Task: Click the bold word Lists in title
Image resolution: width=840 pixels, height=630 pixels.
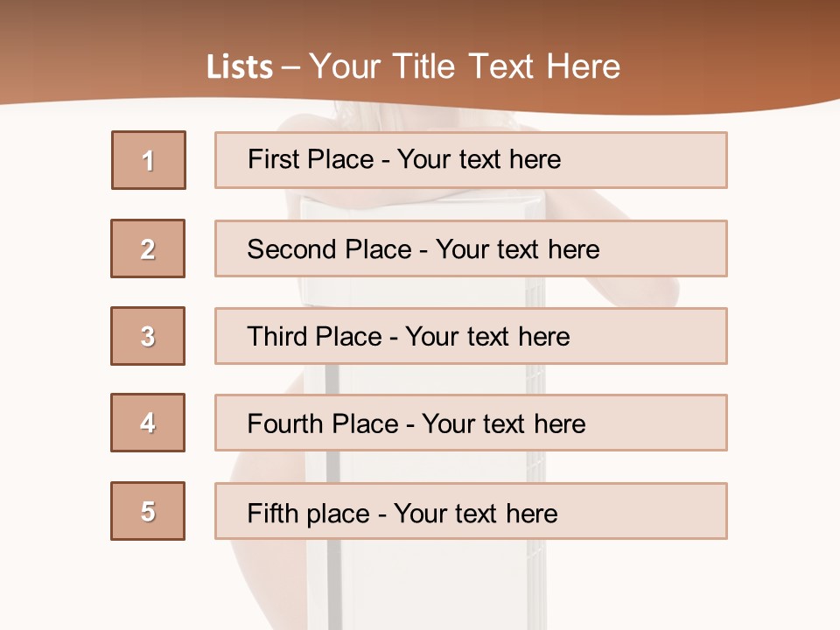Action: 240,67
